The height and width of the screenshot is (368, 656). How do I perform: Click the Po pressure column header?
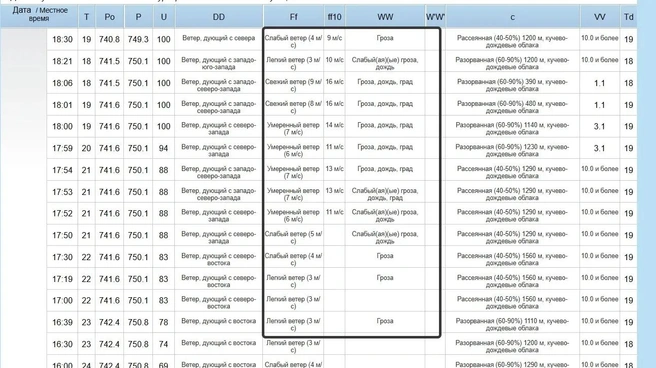tap(109, 17)
